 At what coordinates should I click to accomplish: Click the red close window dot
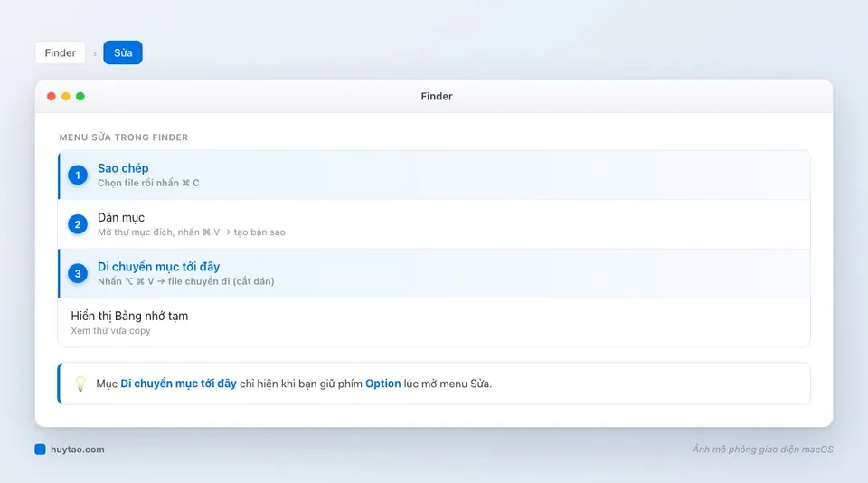click(52, 97)
